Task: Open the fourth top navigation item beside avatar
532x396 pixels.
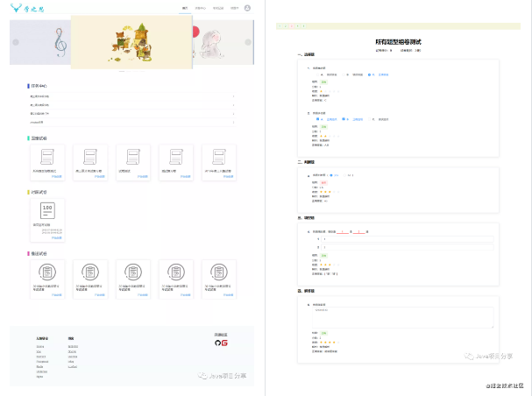Action: click(x=234, y=8)
